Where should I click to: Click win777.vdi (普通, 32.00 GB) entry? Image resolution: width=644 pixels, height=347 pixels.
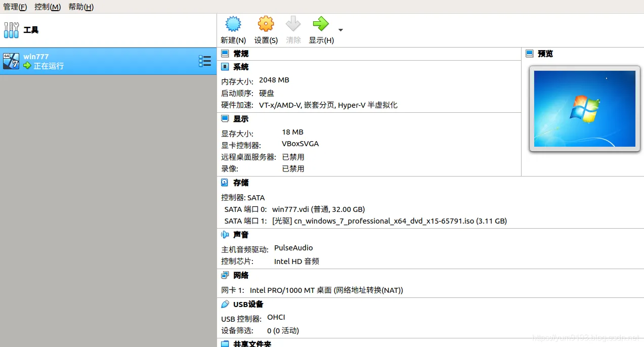(x=319, y=209)
